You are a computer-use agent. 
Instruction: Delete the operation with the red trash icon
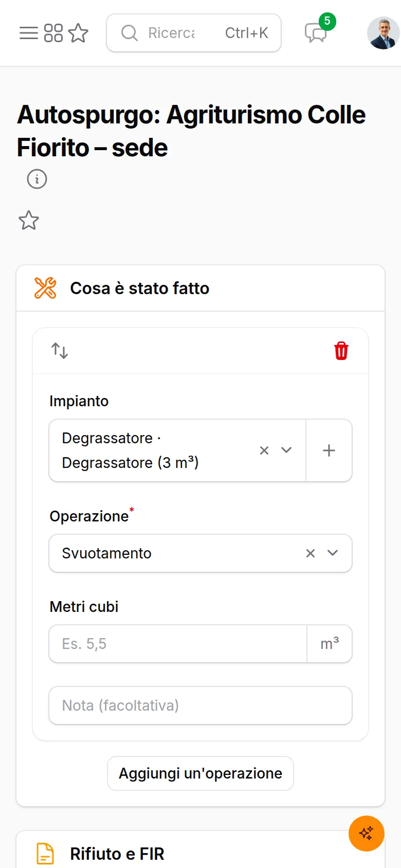pos(341,351)
